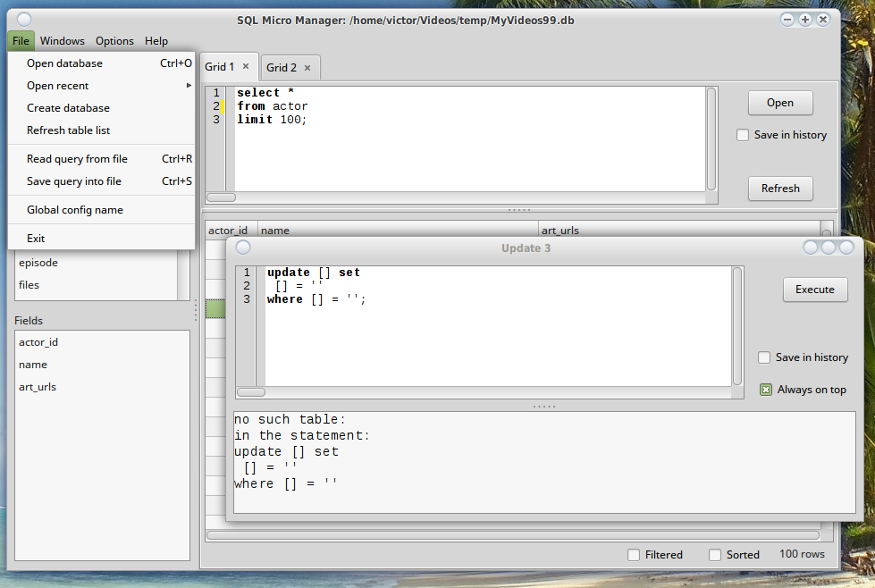Sort results by the actor_id column header
Image resolution: width=875 pixels, height=588 pixels.
pyautogui.click(x=229, y=230)
